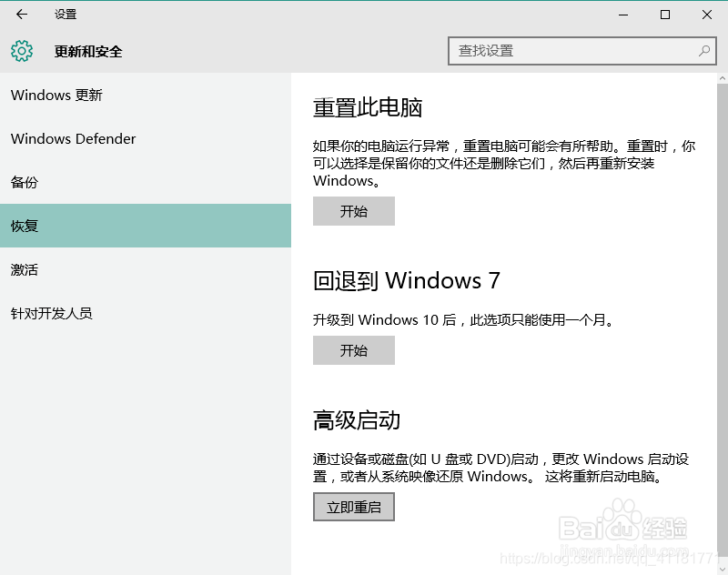Close the 设置 window
This screenshot has width=728, height=575.
707,15
